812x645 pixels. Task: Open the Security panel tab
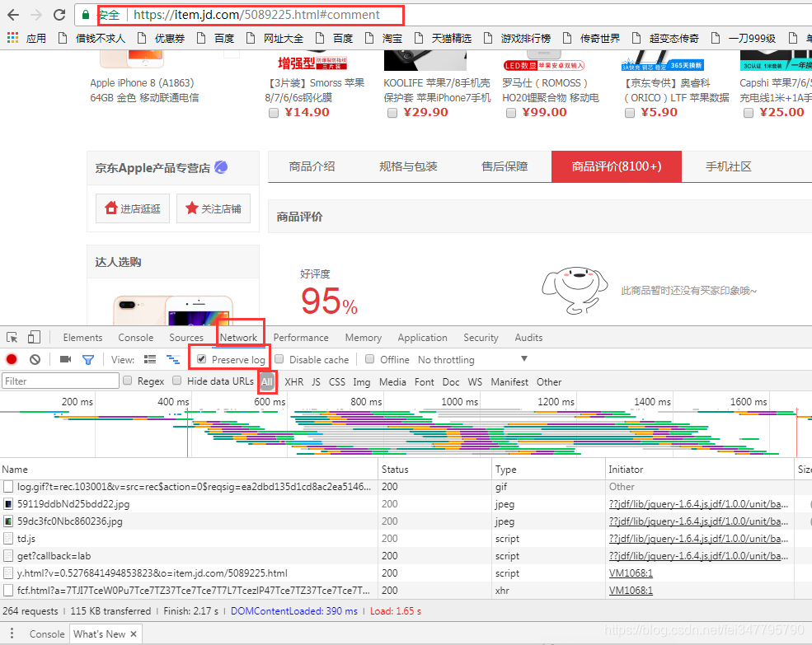click(481, 338)
